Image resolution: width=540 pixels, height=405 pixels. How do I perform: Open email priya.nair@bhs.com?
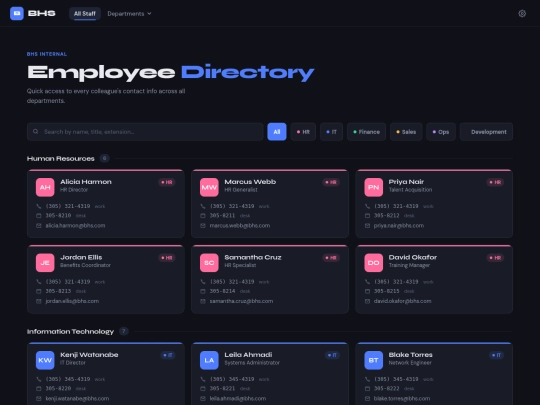[x=399, y=226]
